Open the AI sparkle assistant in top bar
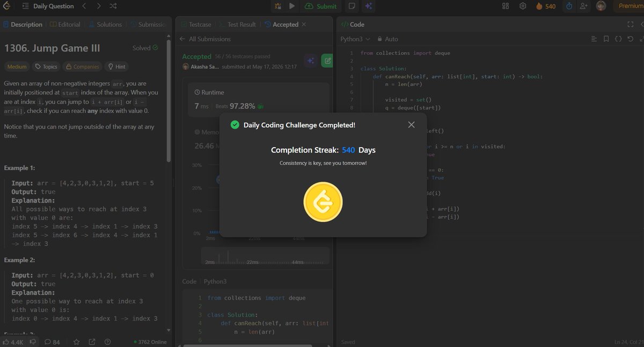This screenshot has width=644, height=347. tap(368, 6)
